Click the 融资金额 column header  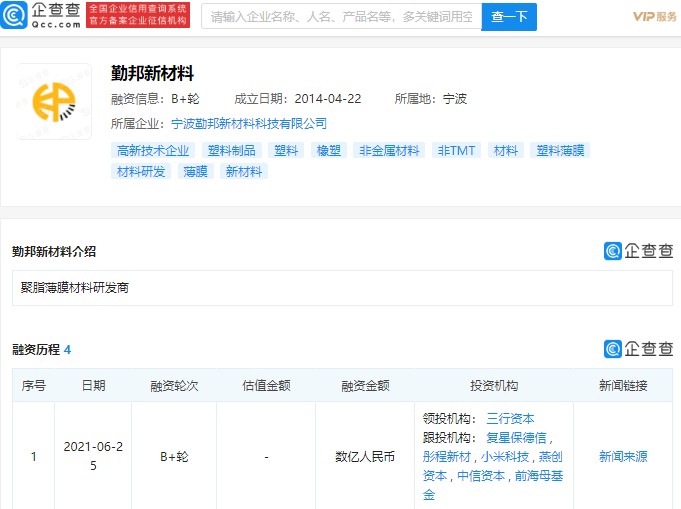[x=365, y=385]
